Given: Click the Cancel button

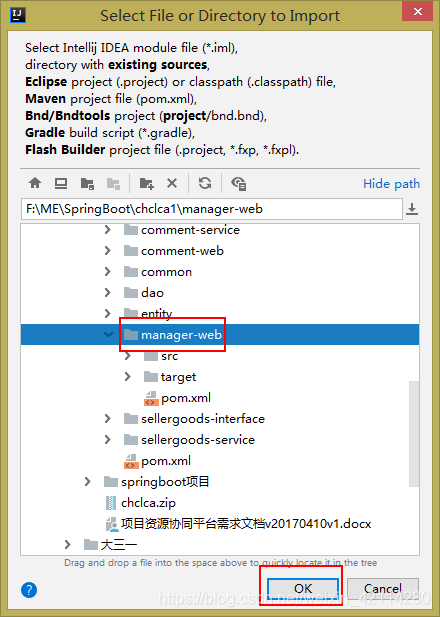Looking at the screenshot, I should pyautogui.click(x=383, y=588).
